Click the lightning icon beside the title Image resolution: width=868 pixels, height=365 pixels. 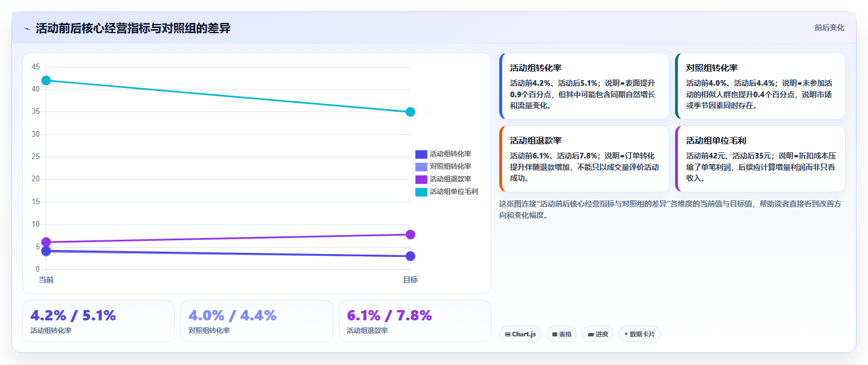[x=27, y=29]
